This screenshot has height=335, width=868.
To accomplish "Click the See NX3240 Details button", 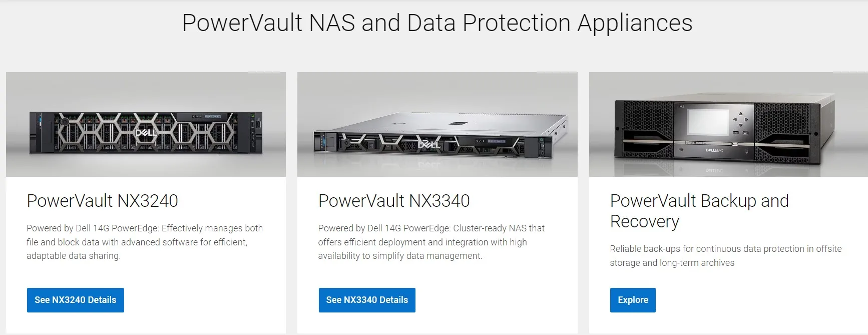I will (x=75, y=300).
